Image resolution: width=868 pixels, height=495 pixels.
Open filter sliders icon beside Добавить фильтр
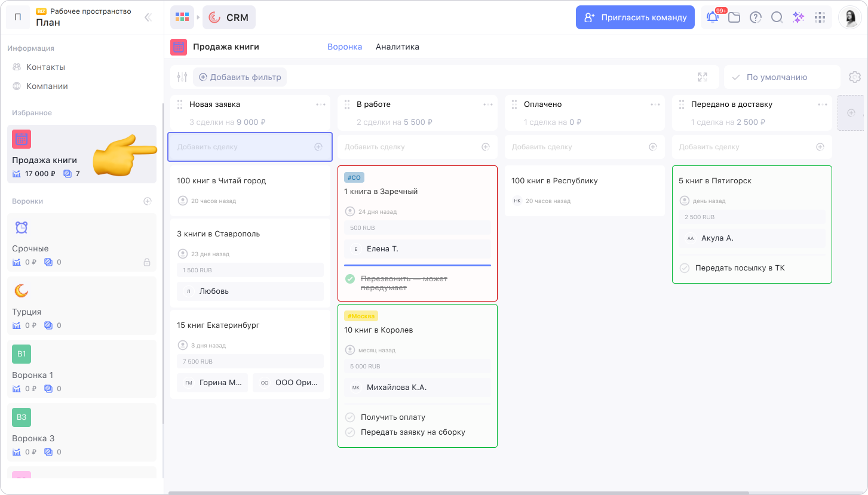pyautogui.click(x=182, y=77)
